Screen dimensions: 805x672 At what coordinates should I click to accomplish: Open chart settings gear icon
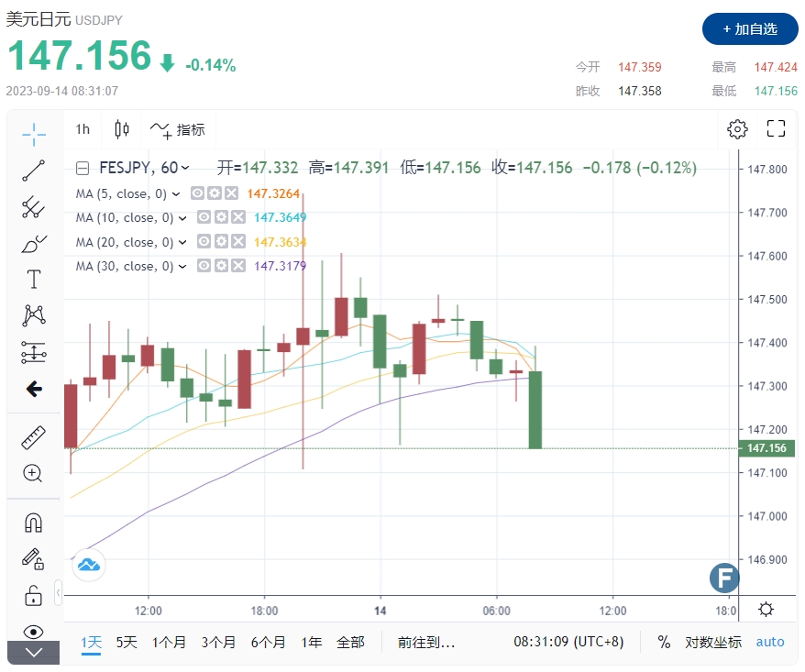click(737, 129)
